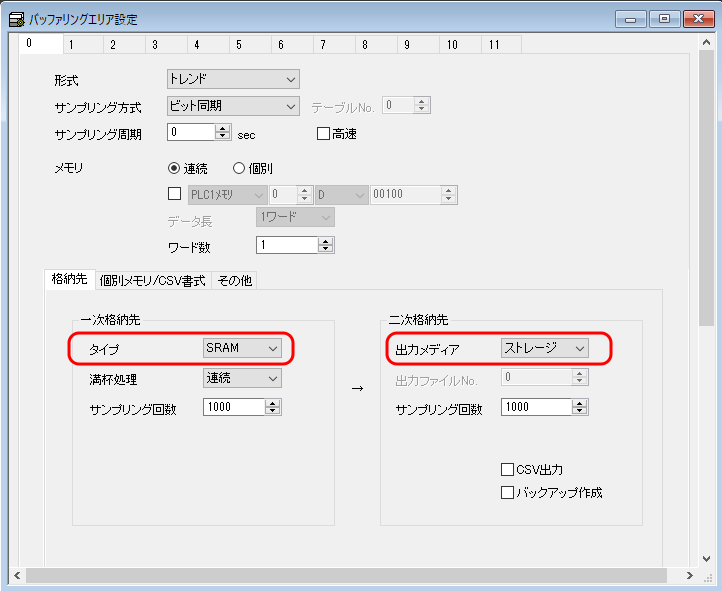This screenshot has height=591, width=722.
Task: Click the buffering area settings title bar icon
Action: [x=17, y=19]
